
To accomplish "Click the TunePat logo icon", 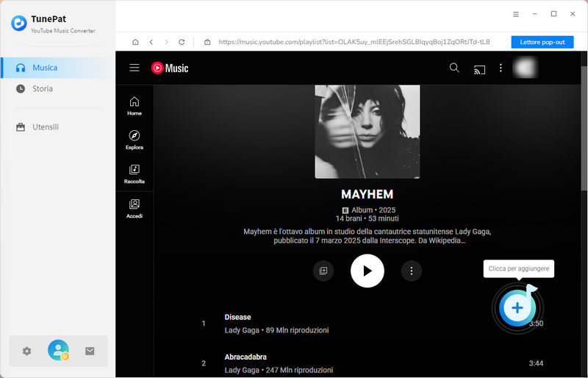I will (x=19, y=24).
